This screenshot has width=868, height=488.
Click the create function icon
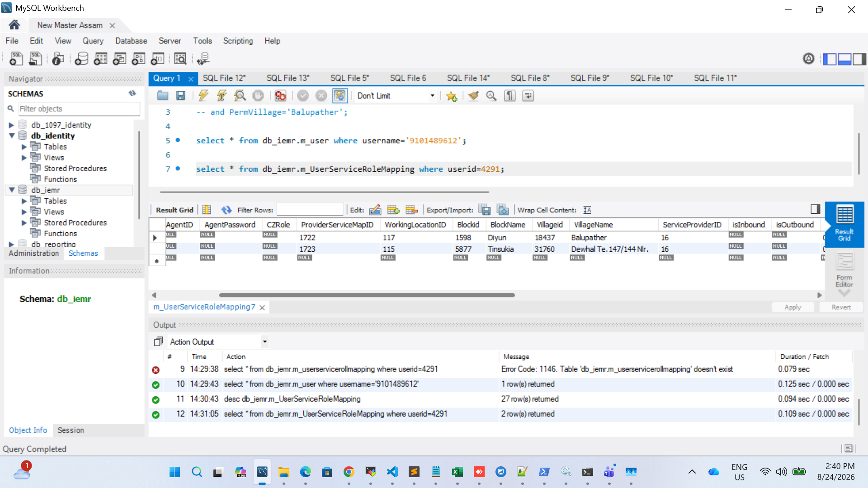pos(157,59)
